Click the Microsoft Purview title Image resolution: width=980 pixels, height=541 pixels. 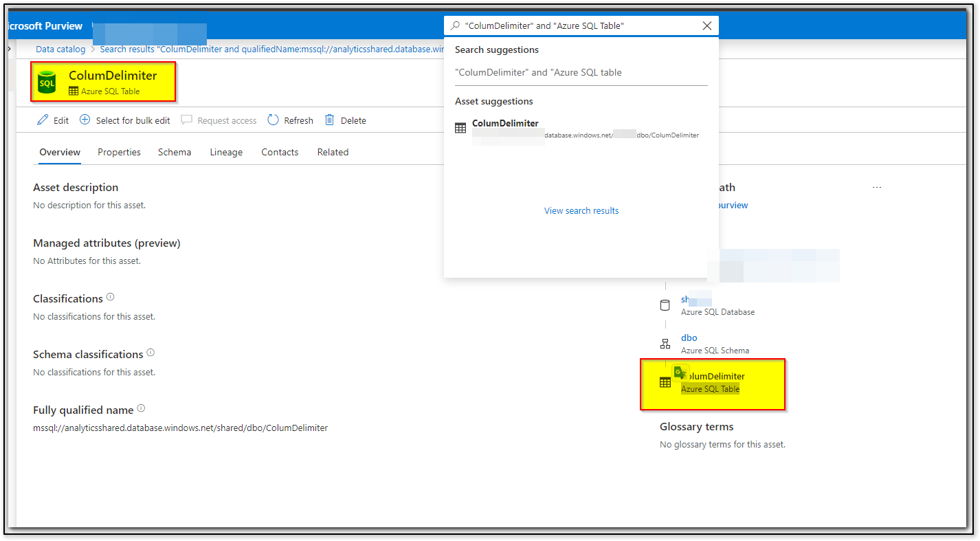click(45, 26)
